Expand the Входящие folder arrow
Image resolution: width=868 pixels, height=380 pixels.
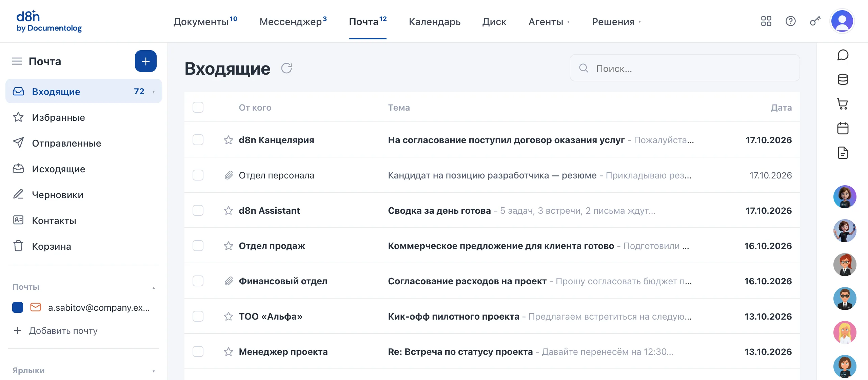[x=154, y=92]
